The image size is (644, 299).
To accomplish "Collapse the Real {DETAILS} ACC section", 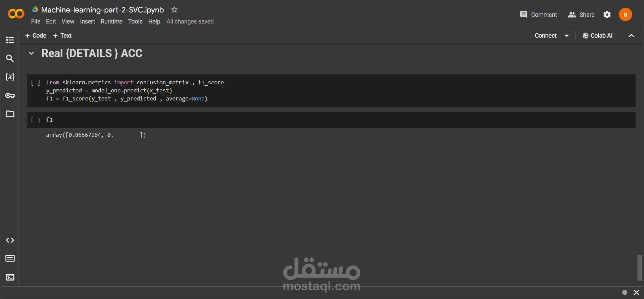I will tap(31, 53).
